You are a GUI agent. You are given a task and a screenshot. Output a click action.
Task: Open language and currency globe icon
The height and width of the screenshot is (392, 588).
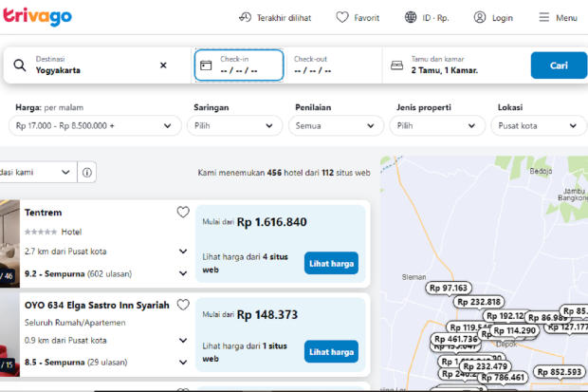411,17
